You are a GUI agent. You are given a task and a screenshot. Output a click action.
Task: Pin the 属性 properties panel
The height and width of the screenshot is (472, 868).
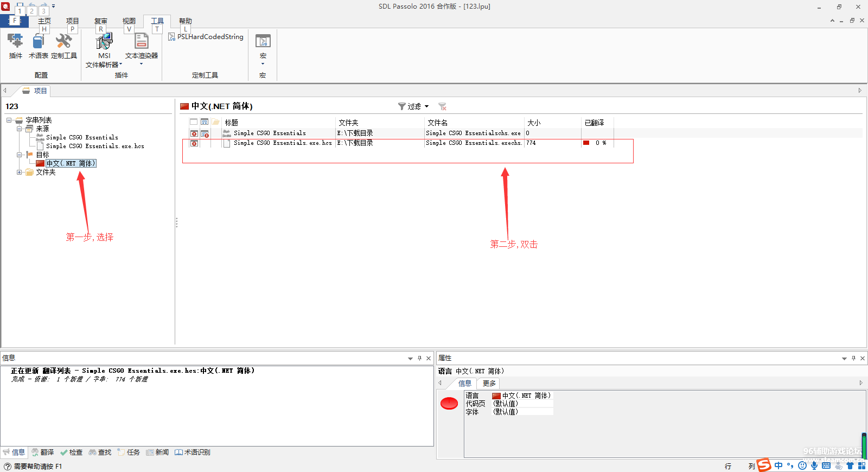coord(853,358)
